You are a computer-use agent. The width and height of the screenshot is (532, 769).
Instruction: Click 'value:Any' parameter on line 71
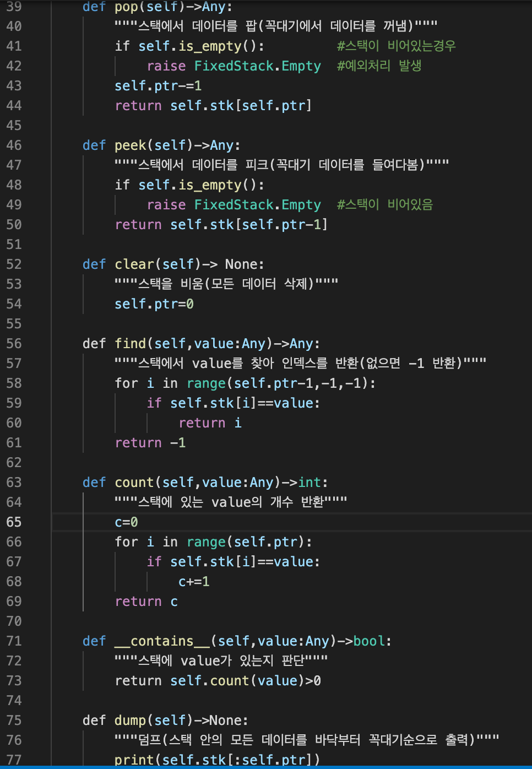pos(293,641)
